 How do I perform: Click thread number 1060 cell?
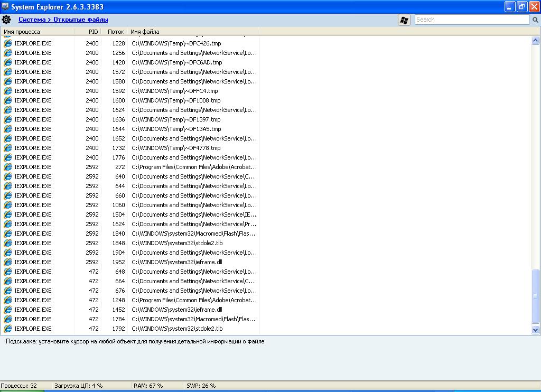point(118,205)
